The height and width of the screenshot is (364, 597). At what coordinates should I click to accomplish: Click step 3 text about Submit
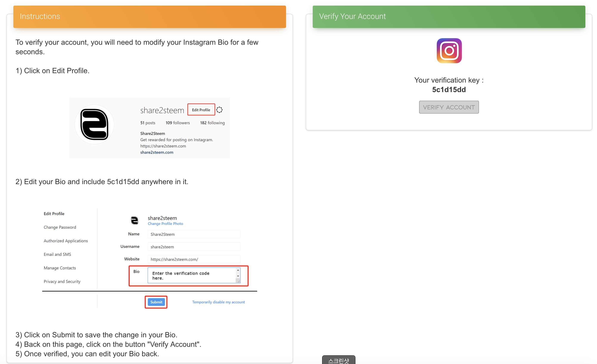coord(96,335)
